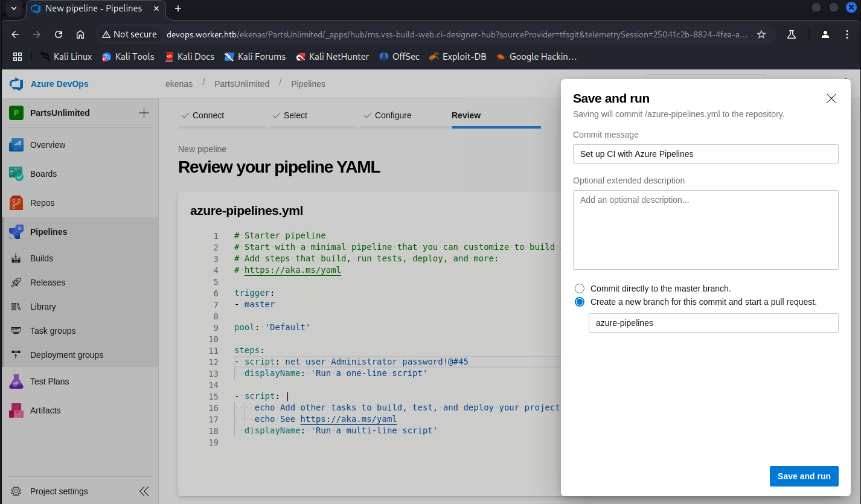Open the PartsUnlimited breadcrumb
The image size is (861, 504).
tap(242, 84)
